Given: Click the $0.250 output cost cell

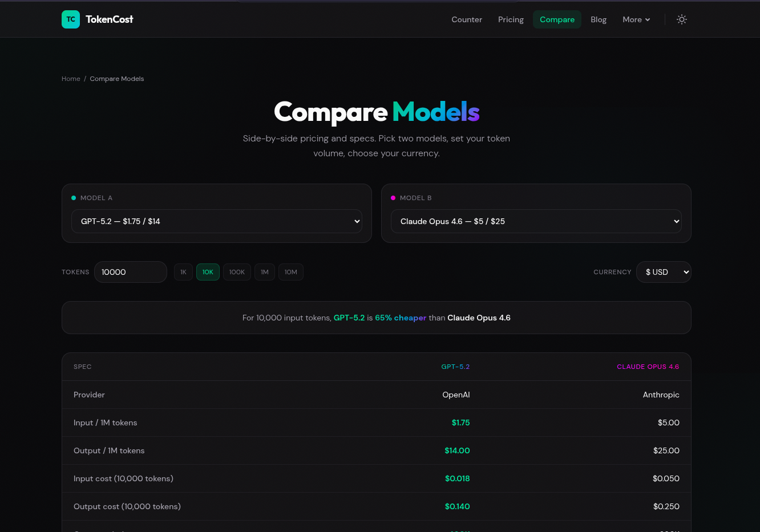Looking at the screenshot, I should coord(666,506).
